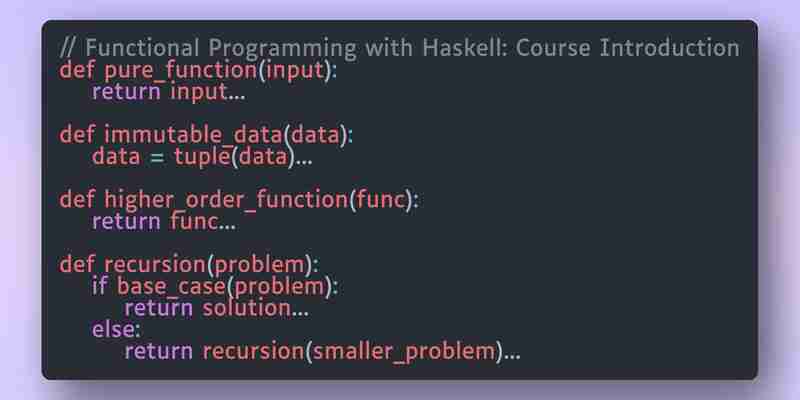Click the return solution line
Image resolution: width=800 pixels, height=400 pixels.
pos(217,308)
